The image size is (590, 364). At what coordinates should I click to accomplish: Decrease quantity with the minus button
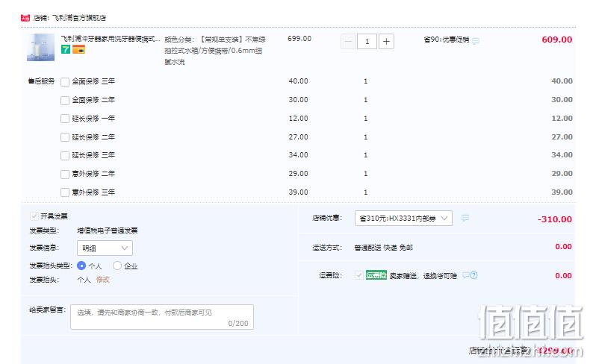tap(349, 41)
